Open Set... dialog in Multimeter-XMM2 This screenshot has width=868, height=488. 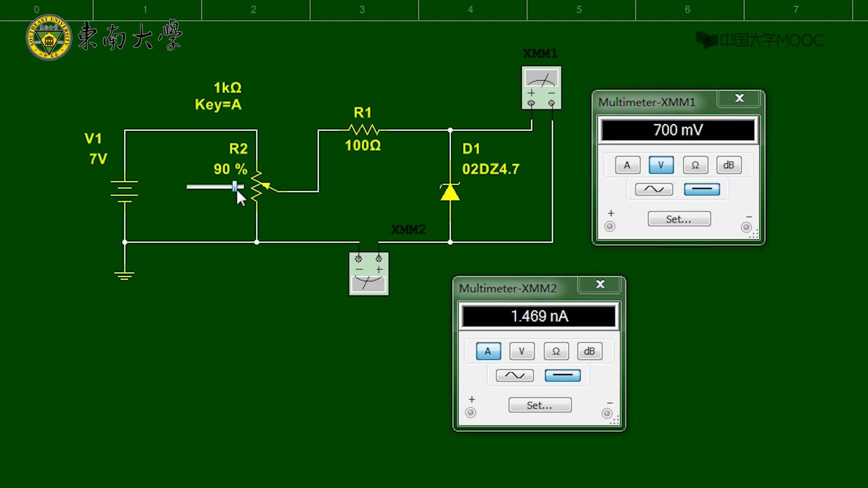[x=540, y=405]
